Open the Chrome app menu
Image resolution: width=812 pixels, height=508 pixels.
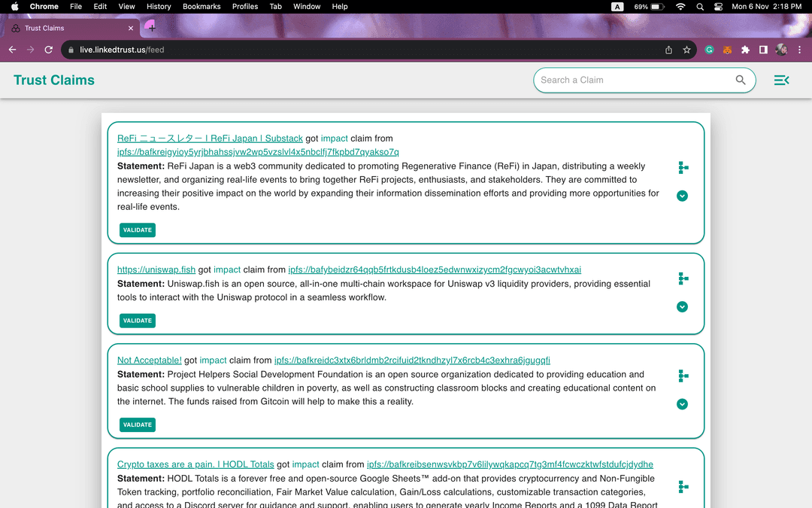pyautogui.click(x=44, y=7)
